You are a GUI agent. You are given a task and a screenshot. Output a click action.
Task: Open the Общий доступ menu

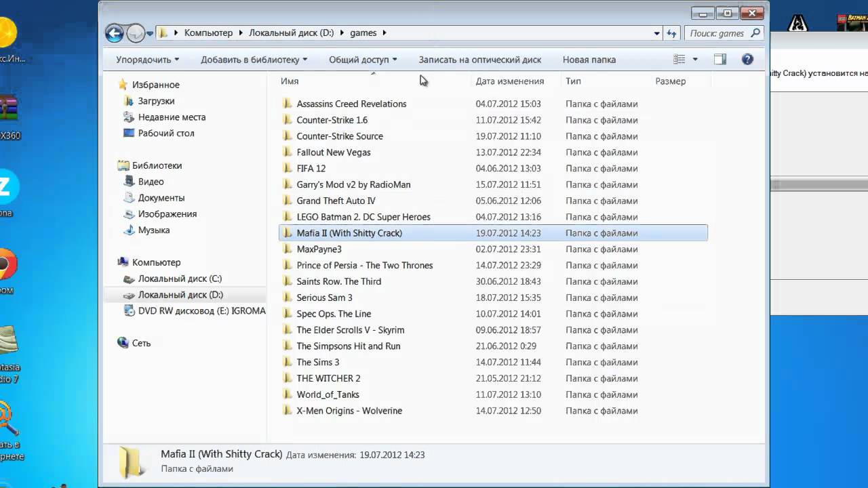click(363, 60)
